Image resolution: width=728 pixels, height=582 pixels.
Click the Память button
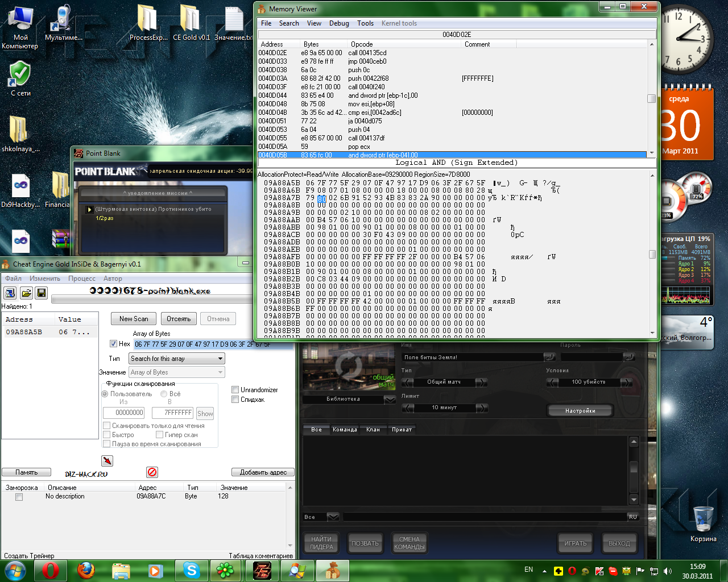[x=26, y=472]
